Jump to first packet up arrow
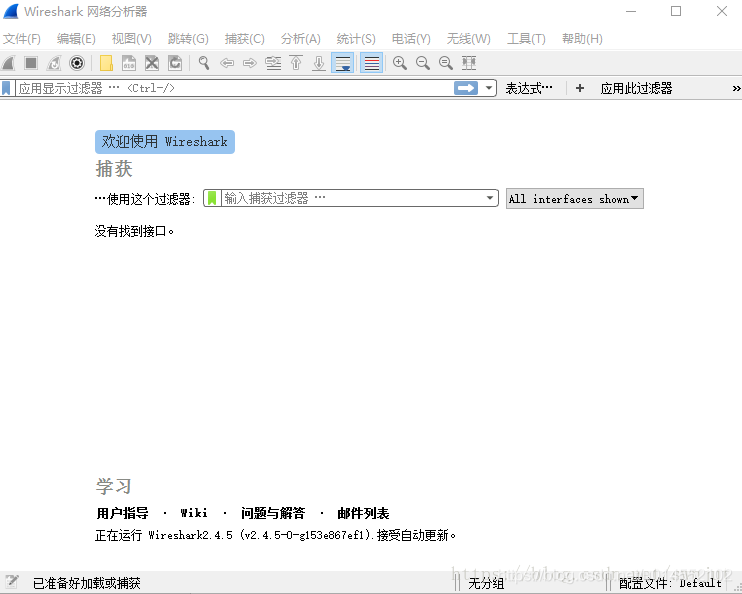This screenshot has height=594, width=742. coord(296,63)
